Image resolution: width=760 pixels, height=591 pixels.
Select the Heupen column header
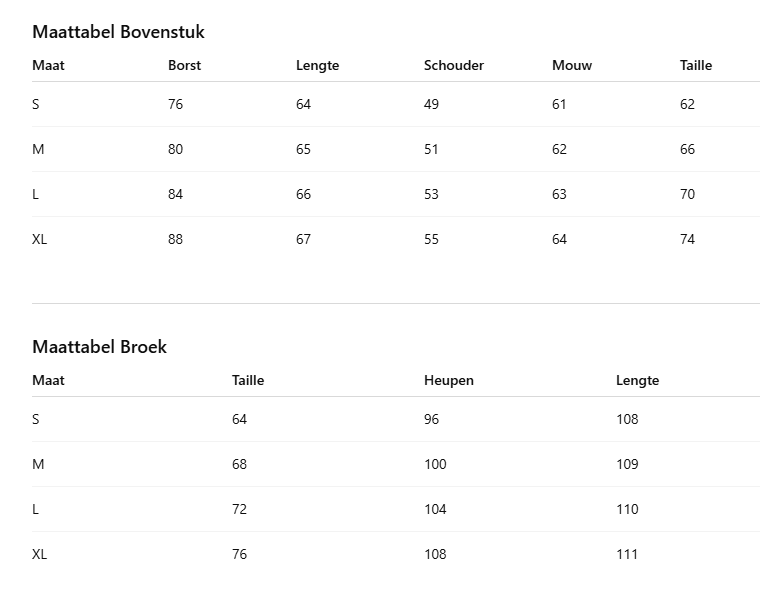click(x=448, y=380)
